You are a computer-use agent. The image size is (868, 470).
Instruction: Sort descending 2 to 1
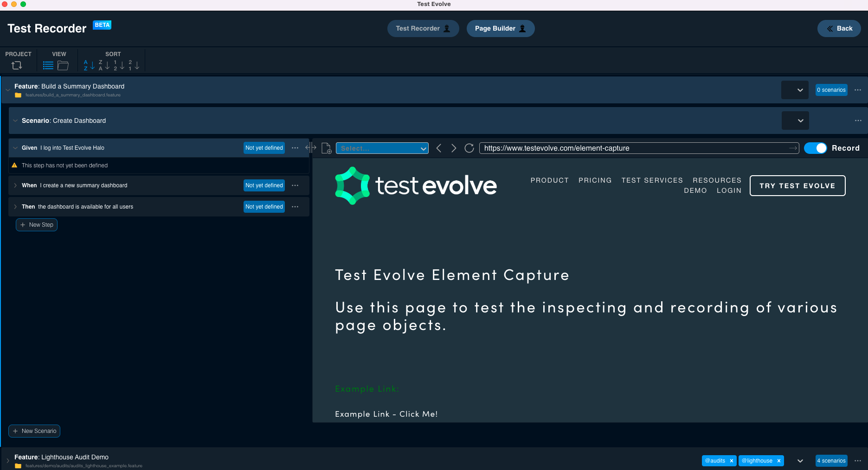click(x=134, y=65)
